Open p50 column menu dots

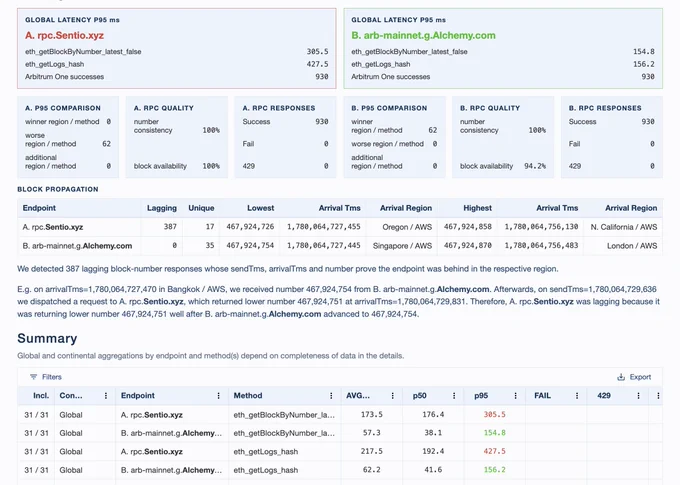click(x=454, y=396)
